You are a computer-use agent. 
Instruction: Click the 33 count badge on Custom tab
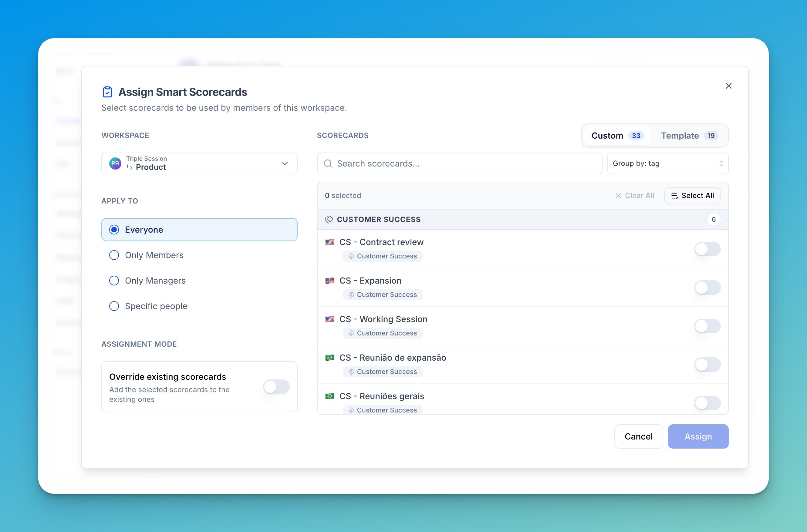tap(636, 136)
